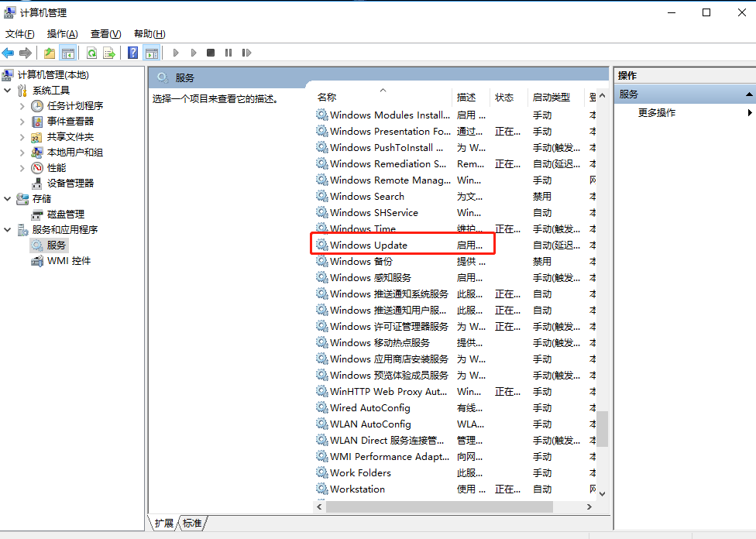Click the Export List toolbar icon
Viewport: 756px width, 539px height.
click(x=109, y=53)
